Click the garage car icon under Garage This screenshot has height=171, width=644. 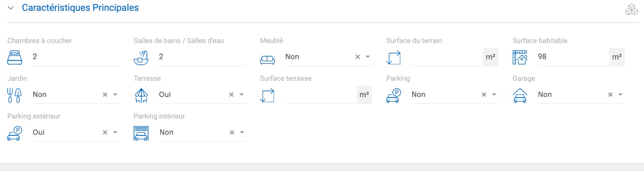point(520,95)
